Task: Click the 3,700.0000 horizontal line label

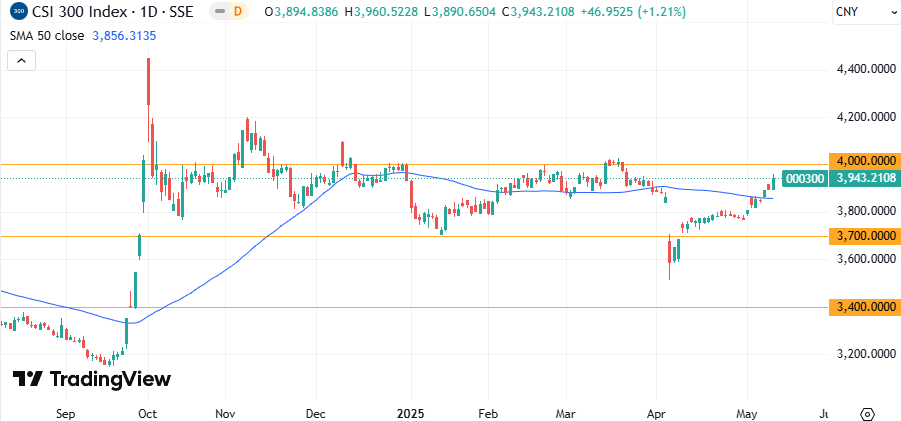Action: pos(863,236)
